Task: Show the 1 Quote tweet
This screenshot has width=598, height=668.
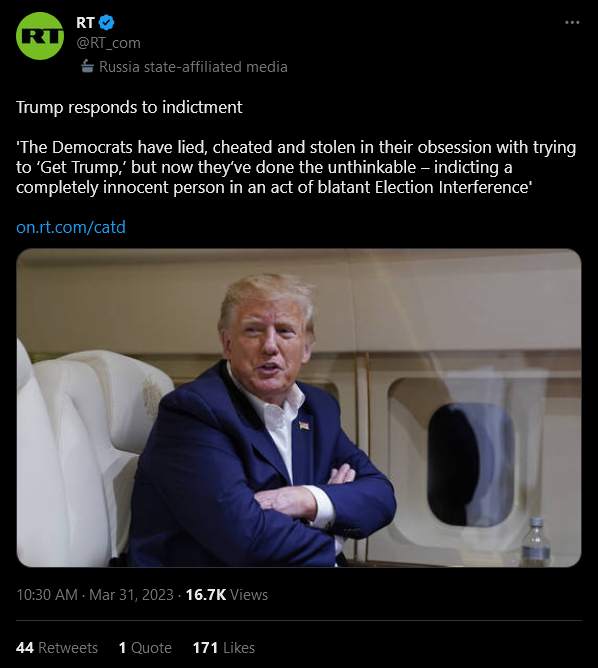Action: tap(145, 648)
